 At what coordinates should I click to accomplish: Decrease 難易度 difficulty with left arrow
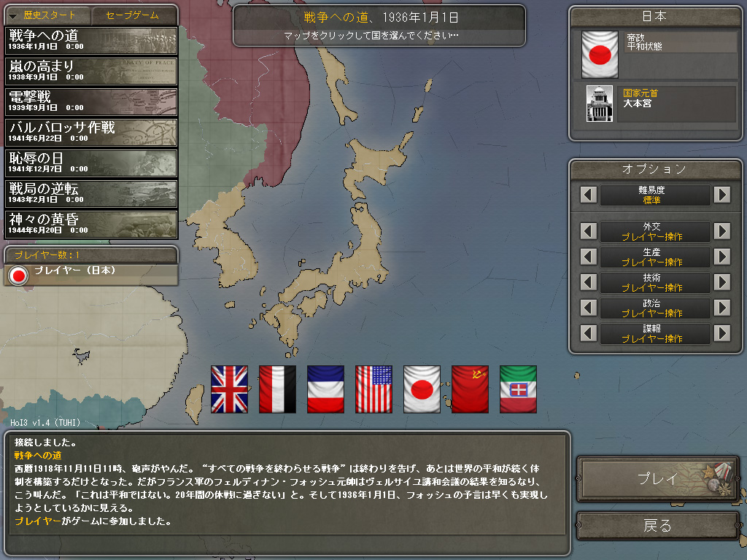(x=589, y=195)
